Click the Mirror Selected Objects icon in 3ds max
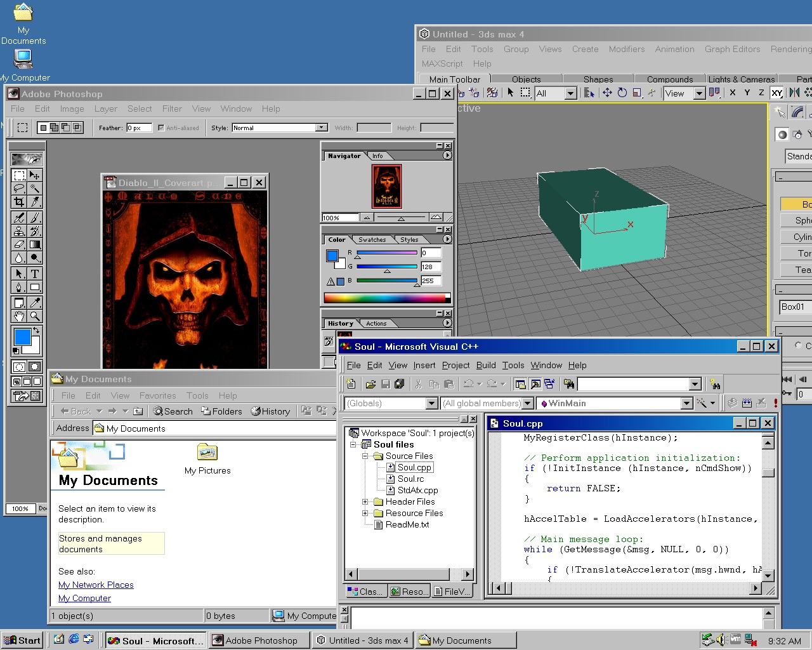 click(794, 93)
